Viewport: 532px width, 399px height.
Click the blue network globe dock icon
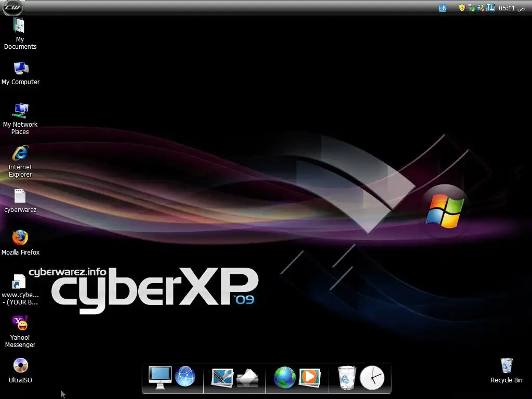pyautogui.click(x=185, y=377)
